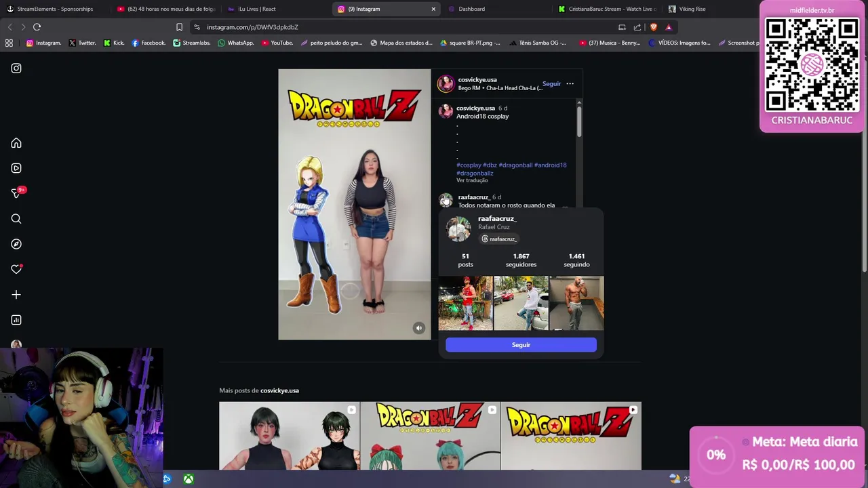This screenshot has height=488, width=868.
Task: Open Reels icon in Instagram sidebar
Action: (x=16, y=168)
